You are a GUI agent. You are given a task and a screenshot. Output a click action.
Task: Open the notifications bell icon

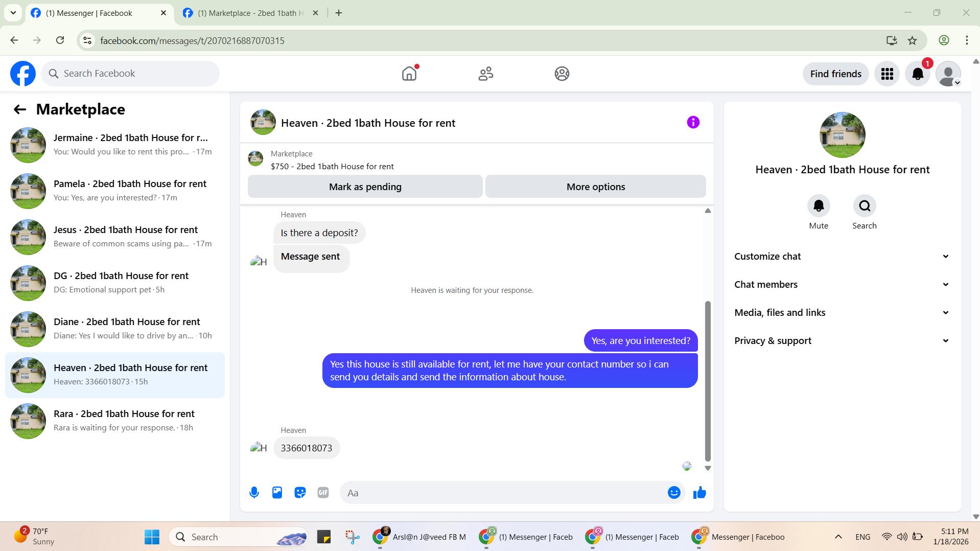[918, 74]
